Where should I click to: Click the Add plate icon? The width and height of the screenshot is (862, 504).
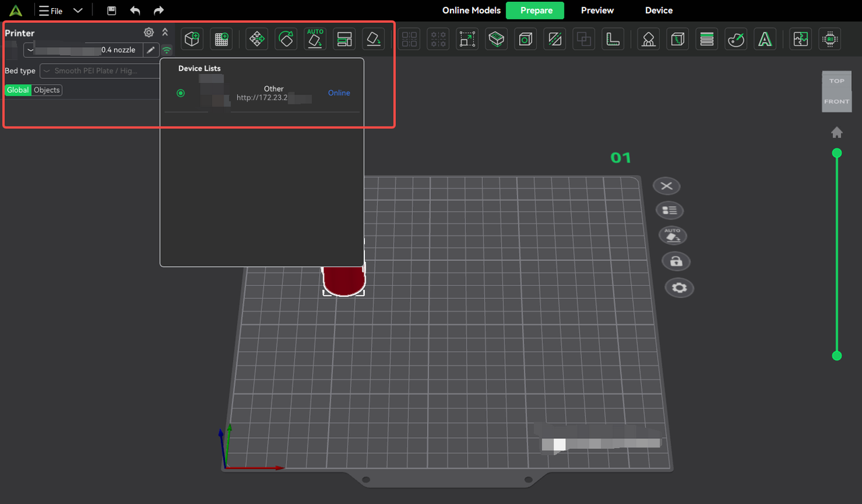click(x=221, y=39)
